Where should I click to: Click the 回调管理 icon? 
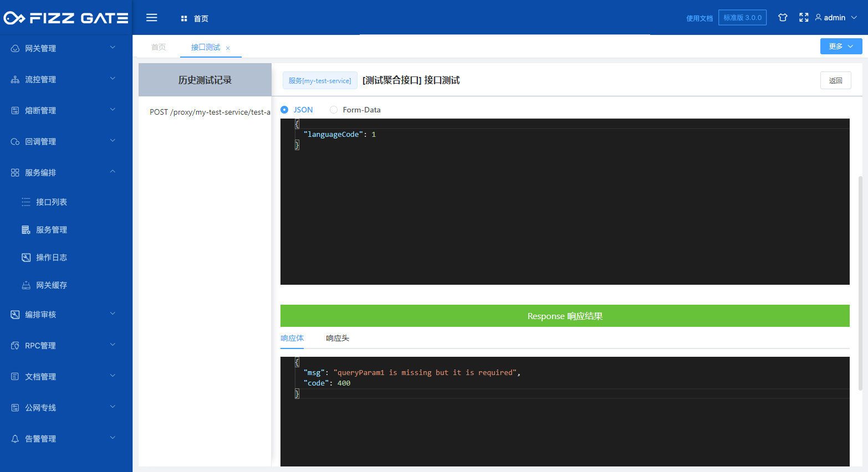[15, 142]
